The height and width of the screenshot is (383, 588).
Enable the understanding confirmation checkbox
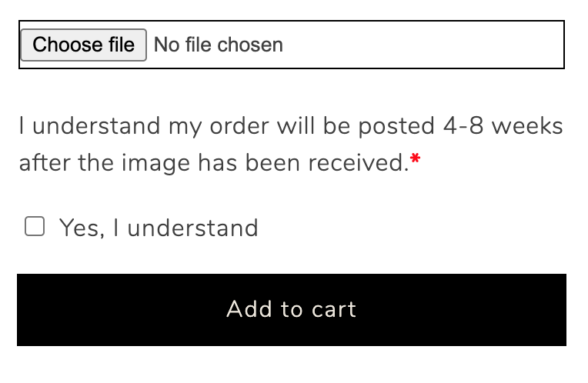coord(35,227)
